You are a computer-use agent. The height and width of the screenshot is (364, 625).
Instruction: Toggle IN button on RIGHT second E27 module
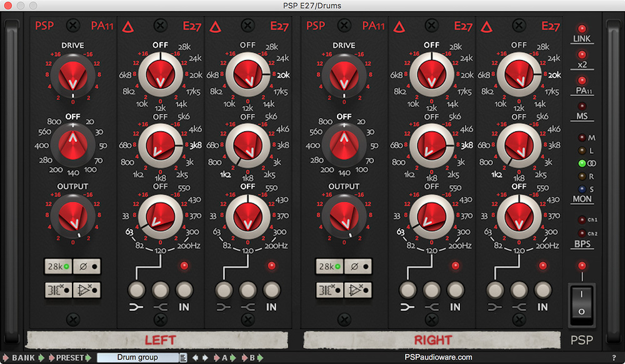point(542,290)
